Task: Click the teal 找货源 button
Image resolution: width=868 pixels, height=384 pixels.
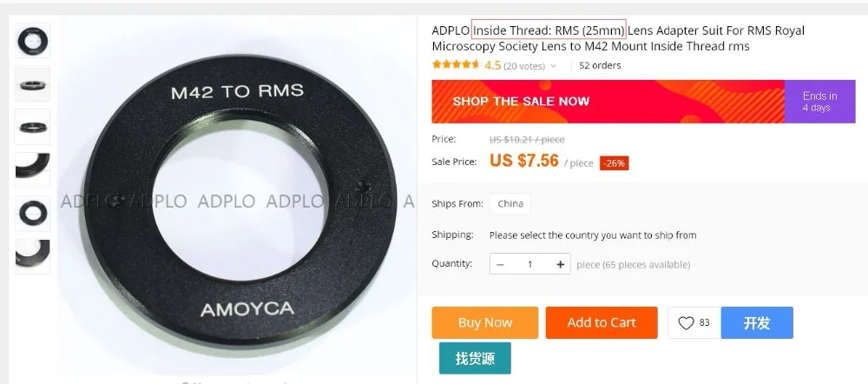Action: point(475,358)
